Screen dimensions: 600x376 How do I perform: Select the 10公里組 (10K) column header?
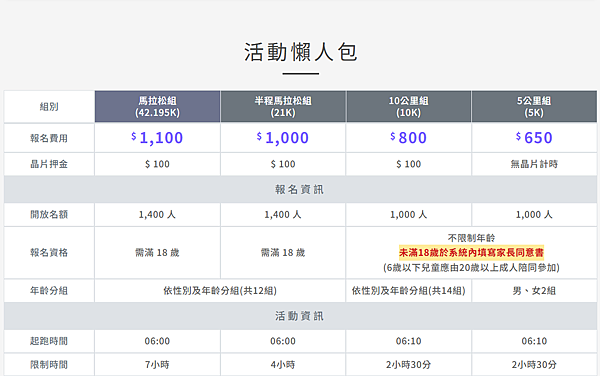(x=408, y=107)
